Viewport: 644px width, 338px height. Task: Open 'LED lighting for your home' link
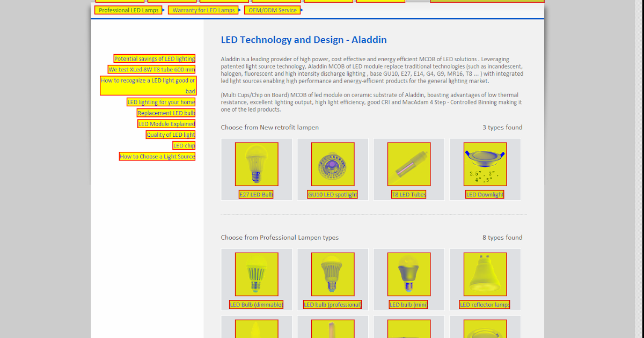pos(161,102)
